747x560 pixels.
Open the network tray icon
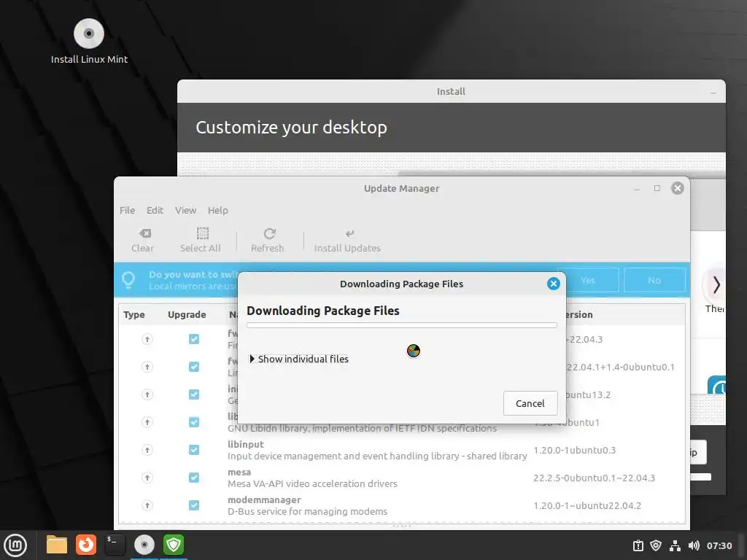(675, 545)
